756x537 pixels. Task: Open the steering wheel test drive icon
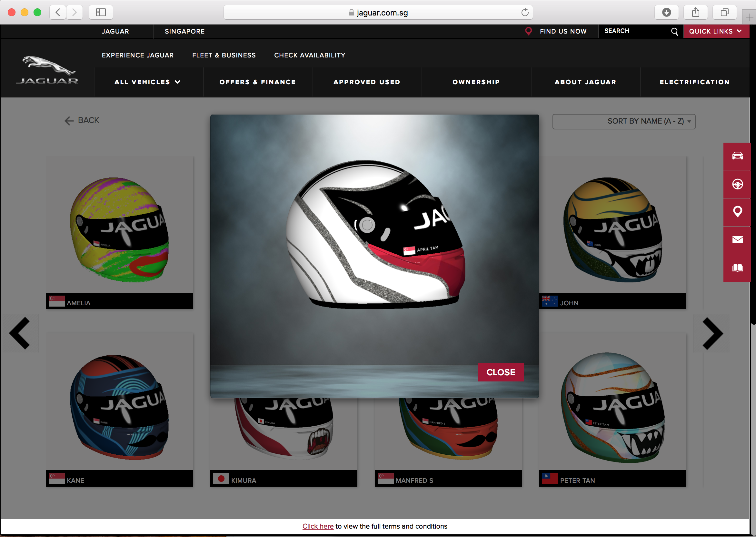pyautogui.click(x=737, y=184)
